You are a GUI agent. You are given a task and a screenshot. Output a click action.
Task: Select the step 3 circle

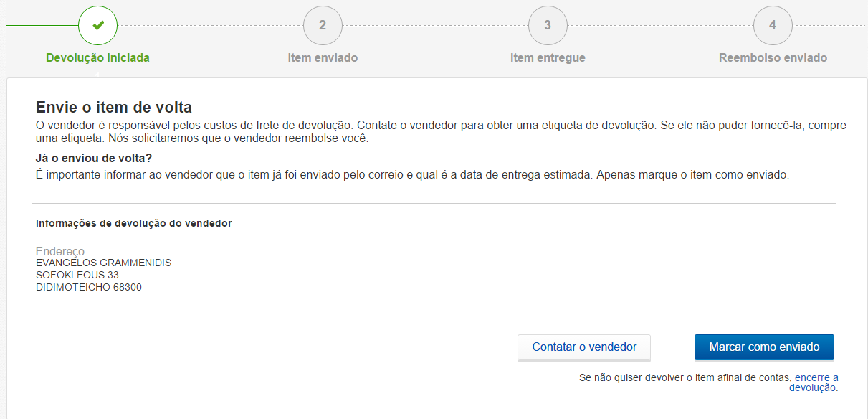point(548,25)
